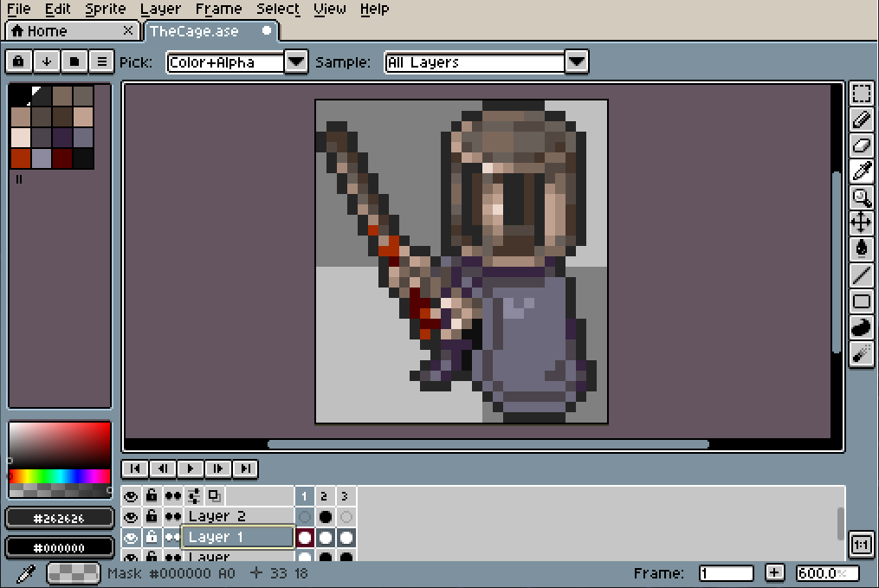Select the Contour blob tool
Screen dimensions: 879x588
tap(861, 327)
